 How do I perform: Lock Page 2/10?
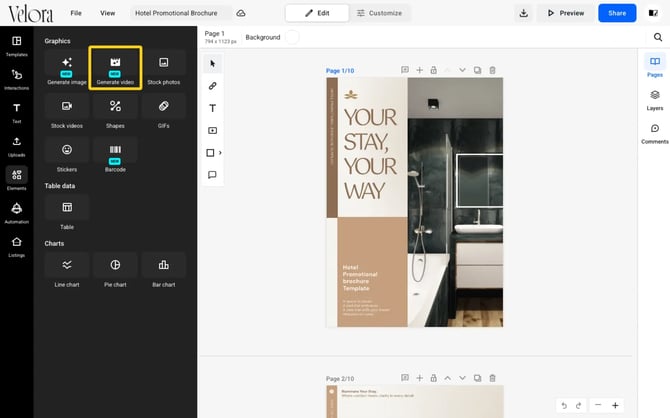coord(434,378)
